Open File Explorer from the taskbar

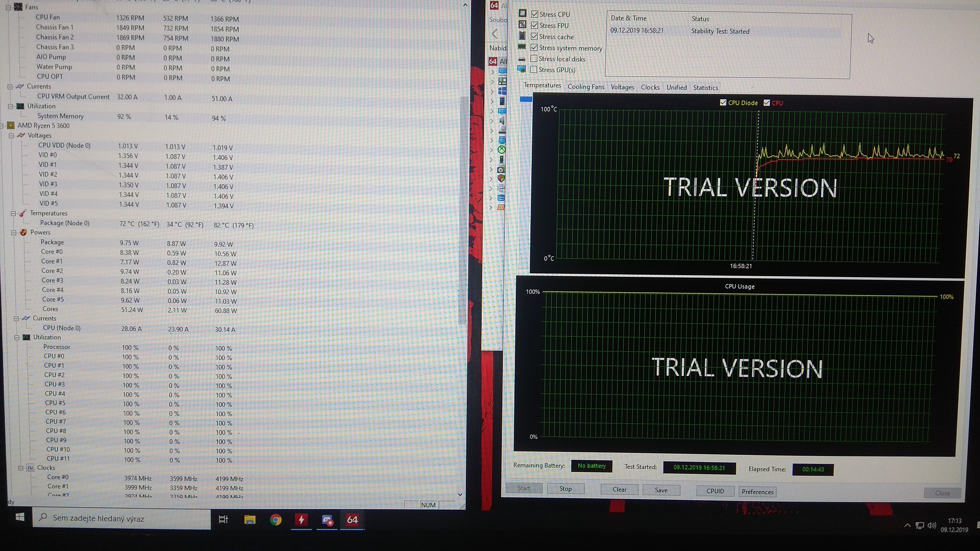coord(249,519)
